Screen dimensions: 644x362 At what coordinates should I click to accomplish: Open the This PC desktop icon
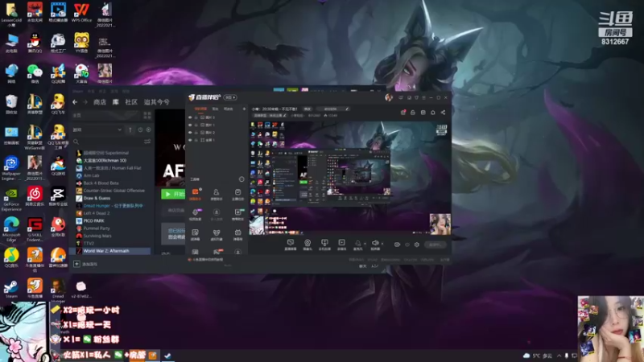(11, 43)
